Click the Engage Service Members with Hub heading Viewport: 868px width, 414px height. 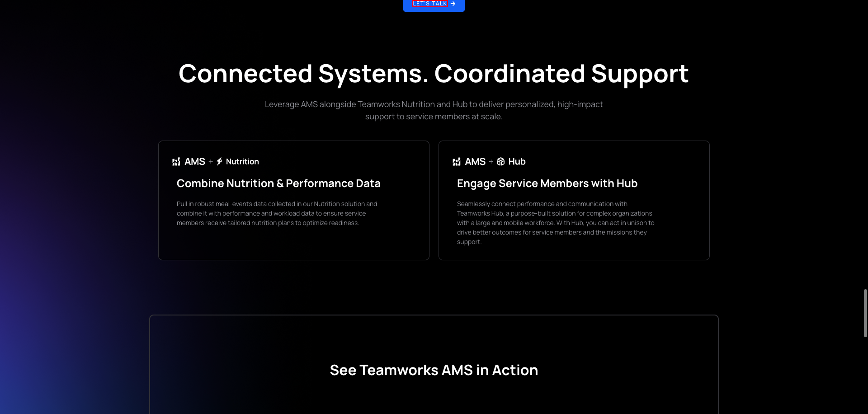click(x=547, y=183)
